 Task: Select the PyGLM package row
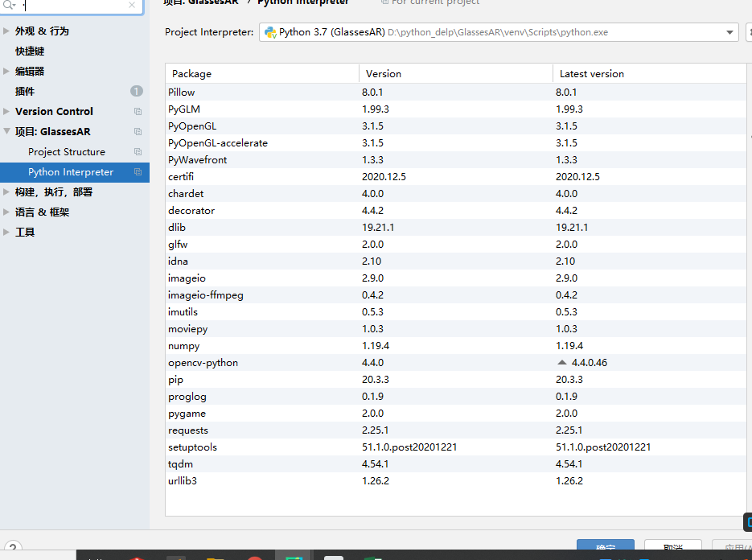[456, 109]
